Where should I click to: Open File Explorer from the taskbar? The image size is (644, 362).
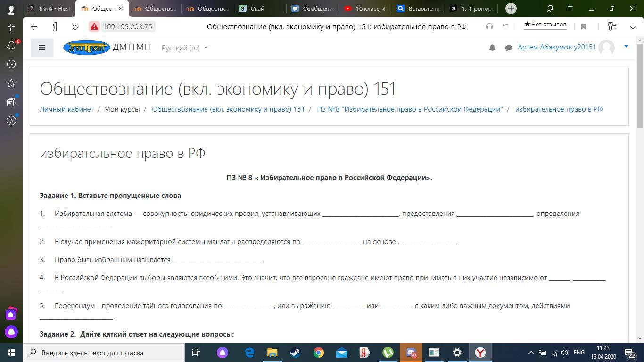pos(272,353)
